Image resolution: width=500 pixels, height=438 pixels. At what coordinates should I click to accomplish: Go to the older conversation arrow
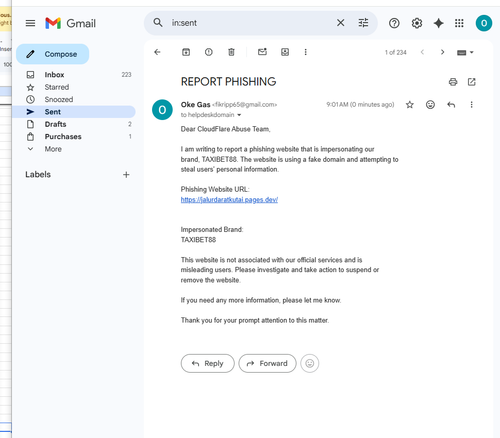(x=442, y=52)
